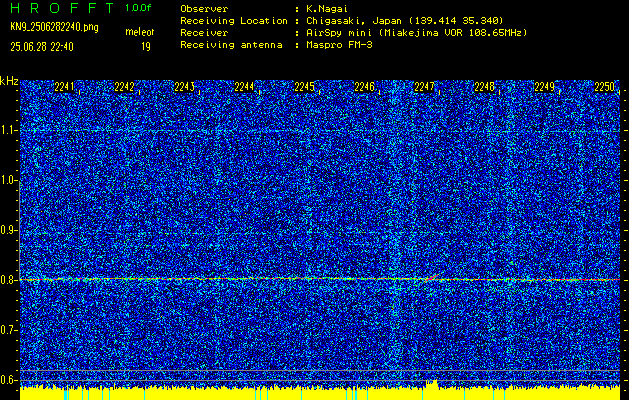This screenshot has height=400, width=629.
Task: Click the Receiver label
Action: (204, 32)
